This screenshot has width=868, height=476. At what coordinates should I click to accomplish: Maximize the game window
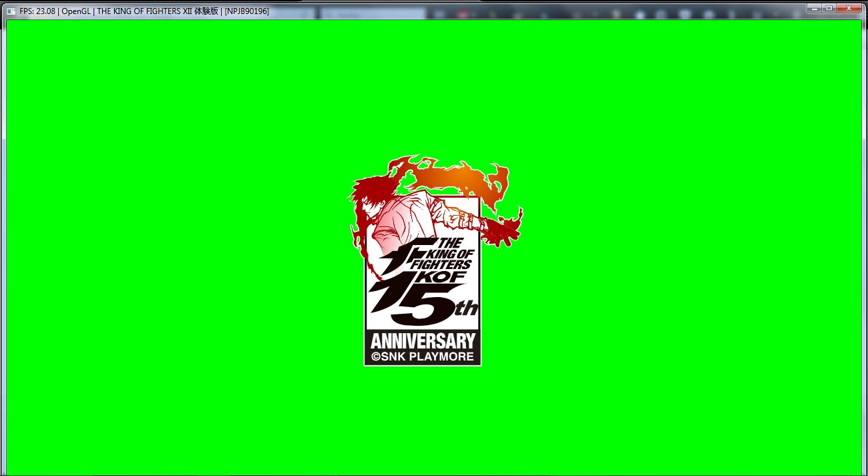pyautogui.click(x=829, y=7)
